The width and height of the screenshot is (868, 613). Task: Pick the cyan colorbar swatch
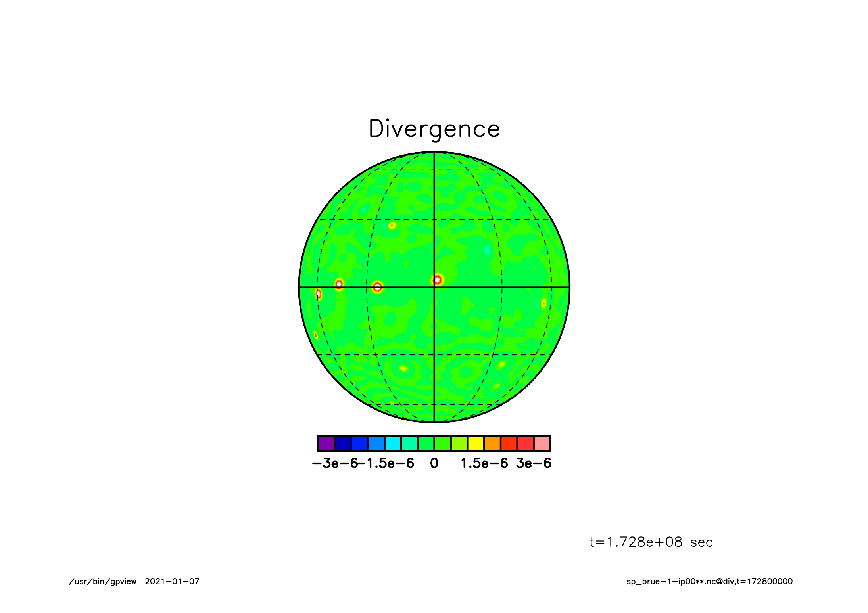coord(393,443)
